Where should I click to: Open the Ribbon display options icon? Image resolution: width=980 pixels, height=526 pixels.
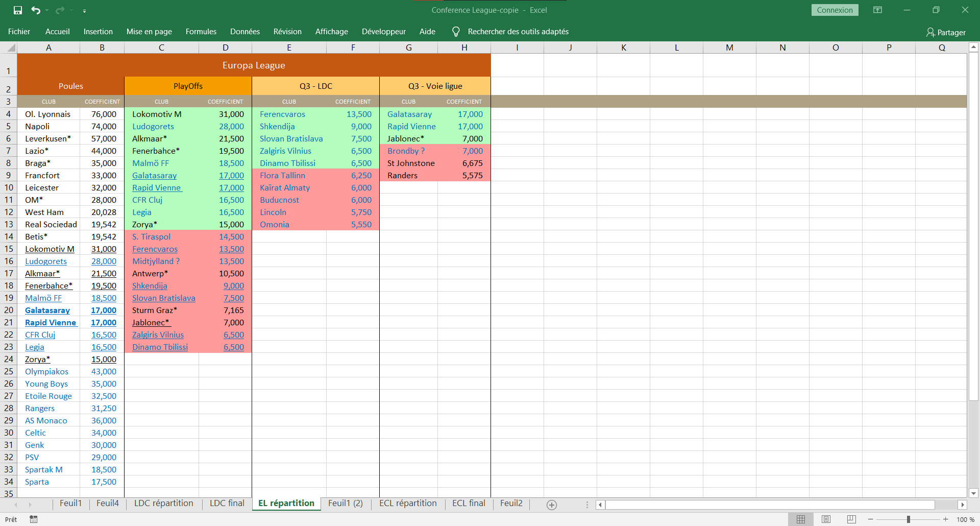(877, 10)
